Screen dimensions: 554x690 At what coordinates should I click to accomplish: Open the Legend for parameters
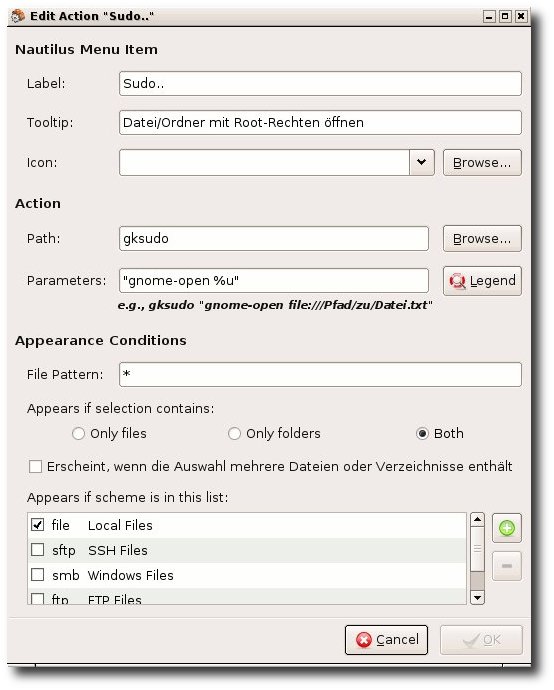[x=482, y=281]
